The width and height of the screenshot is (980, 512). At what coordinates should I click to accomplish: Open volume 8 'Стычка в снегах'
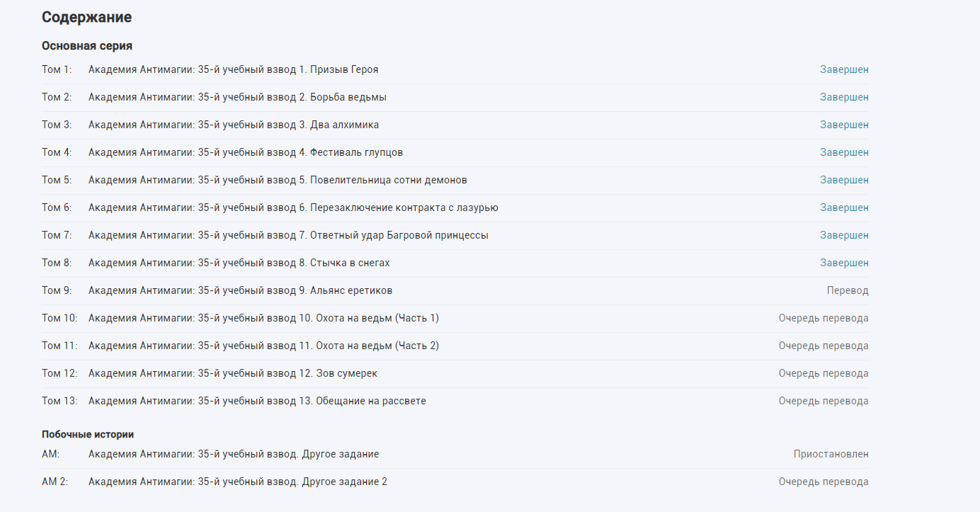point(239,263)
